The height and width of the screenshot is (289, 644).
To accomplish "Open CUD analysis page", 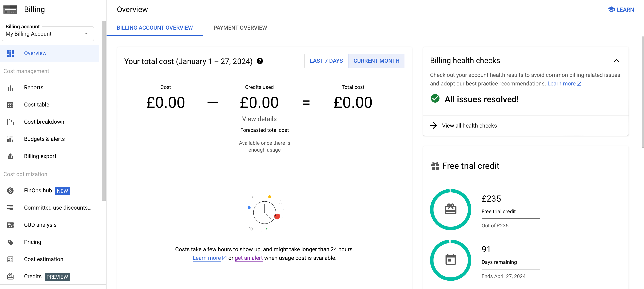I will pyautogui.click(x=49, y=225).
